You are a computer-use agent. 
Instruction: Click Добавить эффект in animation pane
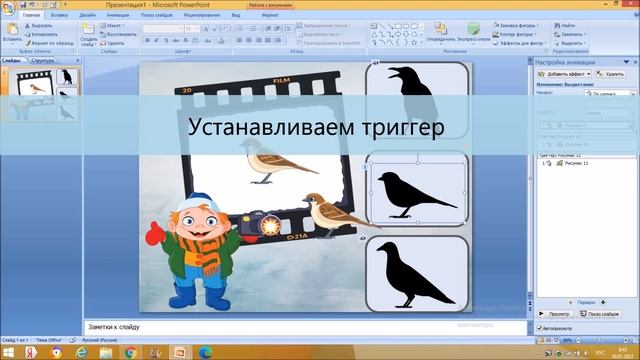[564, 74]
